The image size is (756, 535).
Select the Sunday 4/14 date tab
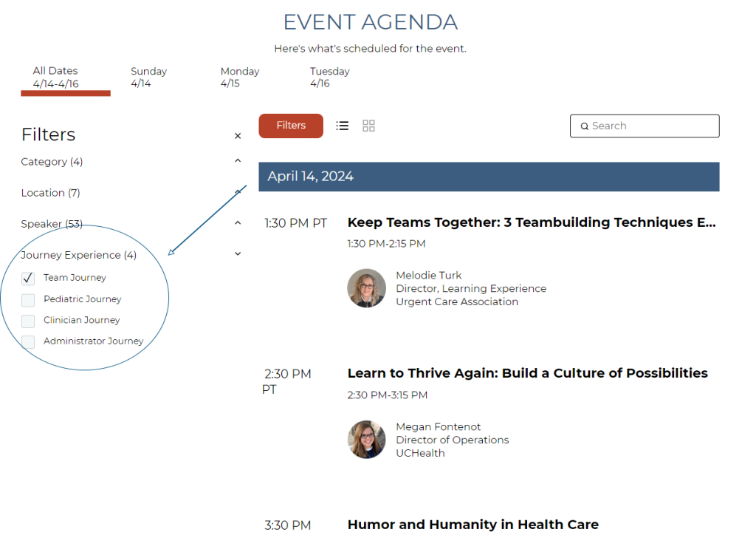148,78
